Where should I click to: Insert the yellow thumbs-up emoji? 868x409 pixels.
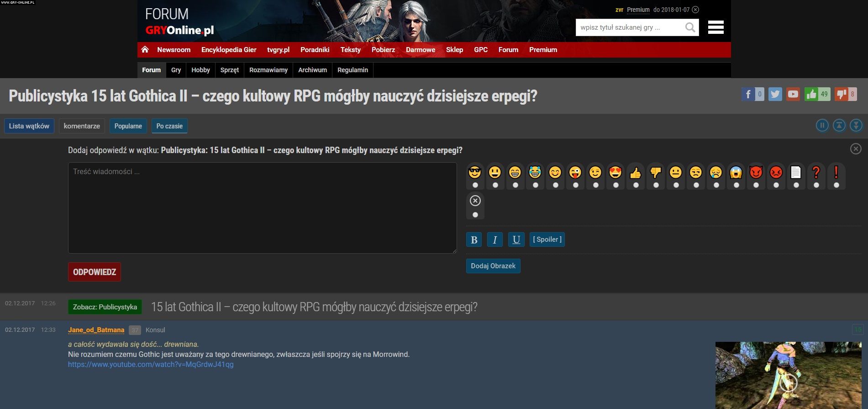coord(636,172)
